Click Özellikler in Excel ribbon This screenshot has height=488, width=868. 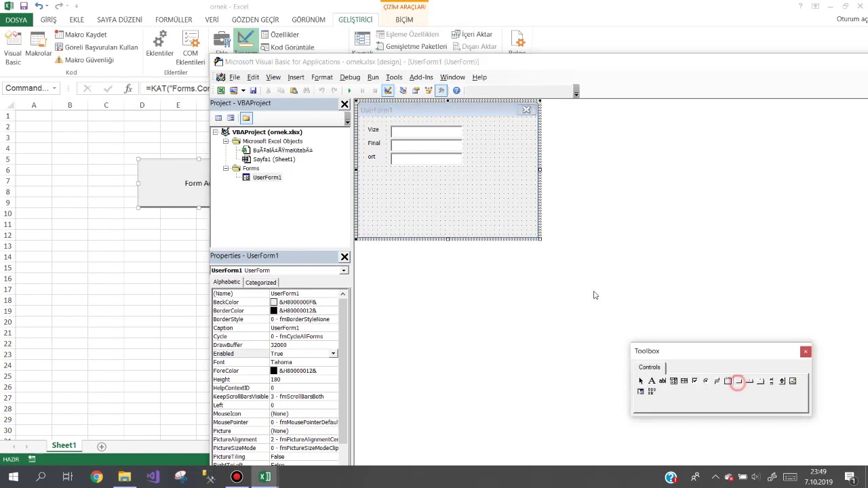click(280, 35)
